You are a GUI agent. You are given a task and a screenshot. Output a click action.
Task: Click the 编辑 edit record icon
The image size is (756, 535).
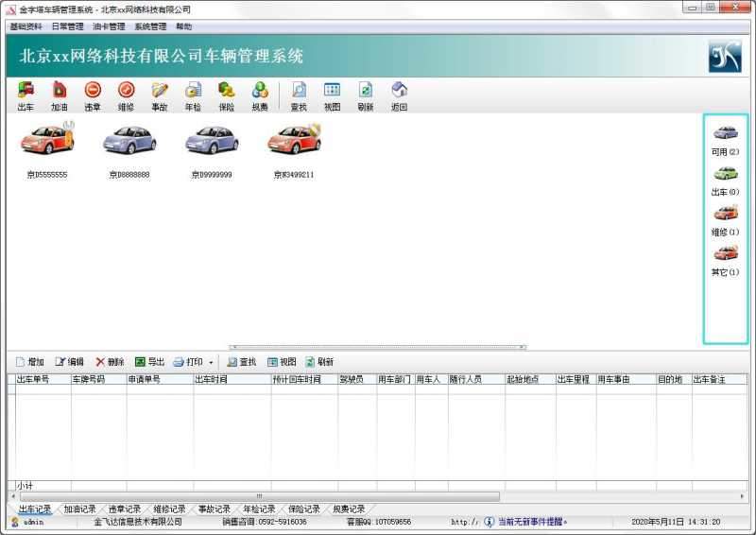click(69, 362)
